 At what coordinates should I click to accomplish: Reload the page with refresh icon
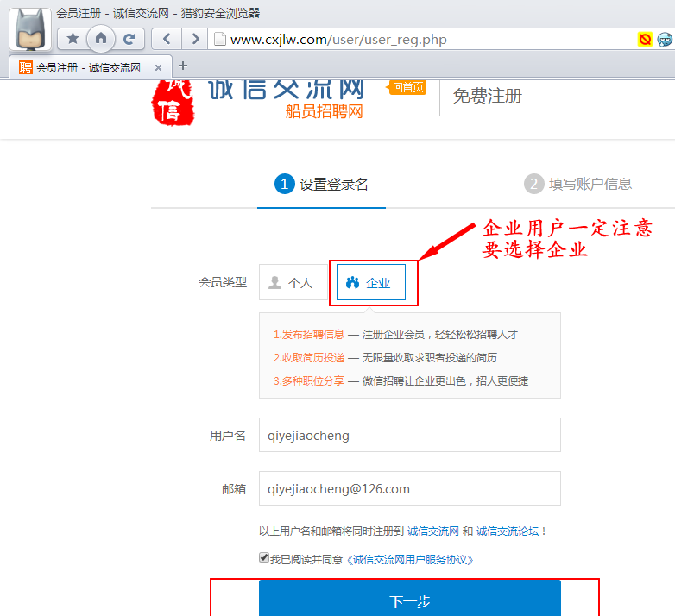coord(129,39)
